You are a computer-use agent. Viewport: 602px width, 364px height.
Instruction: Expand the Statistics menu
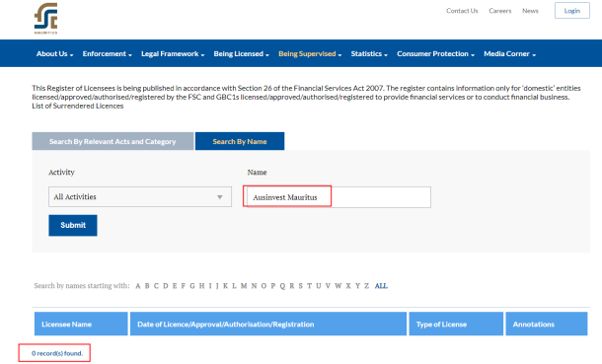point(369,53)
